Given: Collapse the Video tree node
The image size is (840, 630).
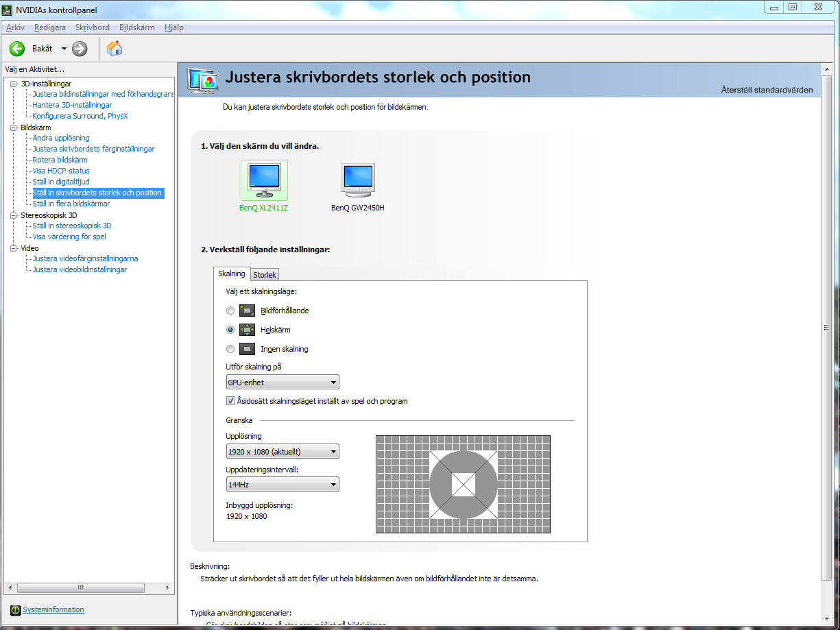Looking at the screenshot, I should pos(13,248).
